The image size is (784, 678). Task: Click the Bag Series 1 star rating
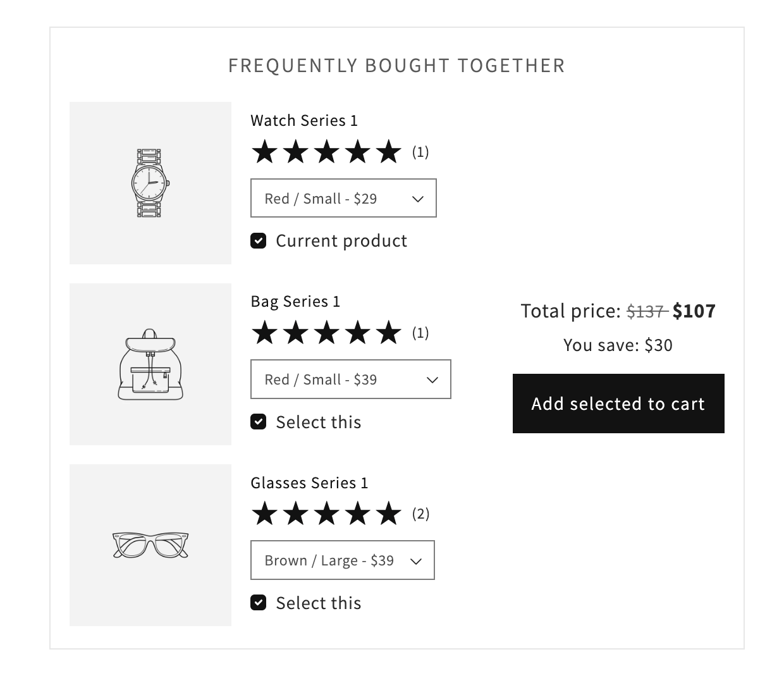click(x=326, y=333)
